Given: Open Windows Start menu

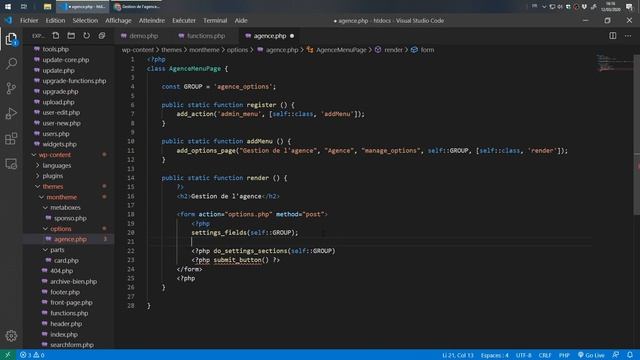Looking at the screenshot, I should coord(8,7).
